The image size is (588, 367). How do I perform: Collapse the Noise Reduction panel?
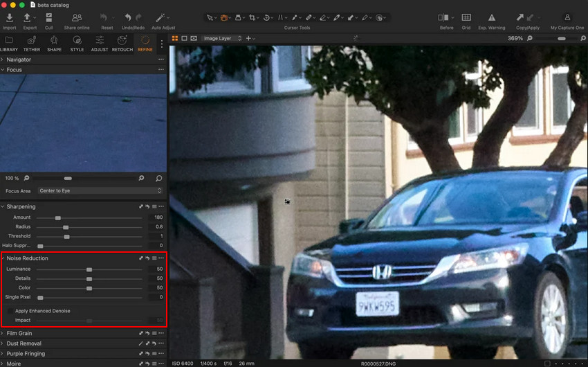point(3,258)
